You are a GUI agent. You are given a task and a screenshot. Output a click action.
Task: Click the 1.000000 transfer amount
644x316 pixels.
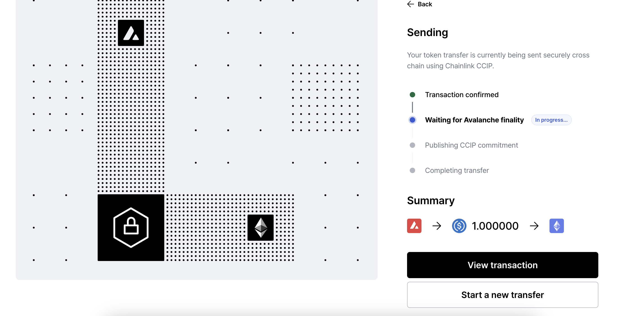click(x=495, y=226)
